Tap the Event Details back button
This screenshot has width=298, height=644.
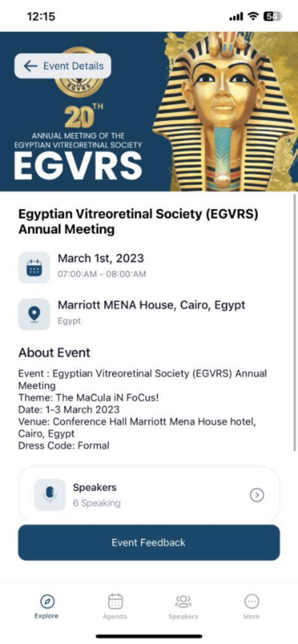tap(62, 66)
